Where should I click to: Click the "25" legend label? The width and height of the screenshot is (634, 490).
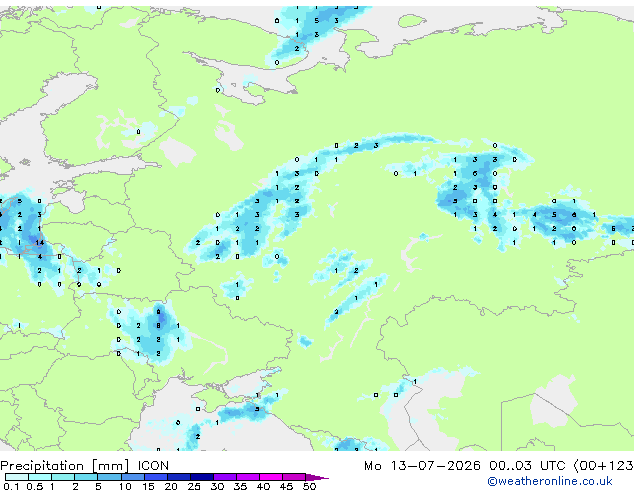point(194,486)
